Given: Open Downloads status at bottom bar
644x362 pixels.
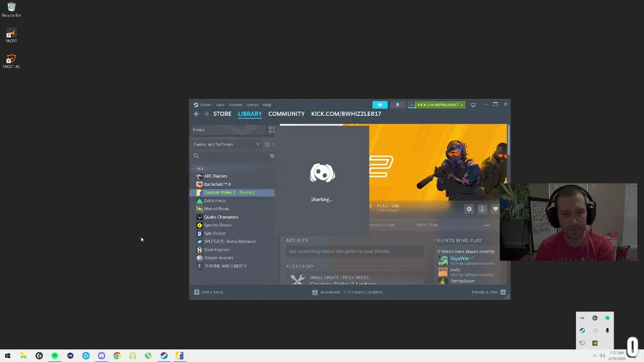Looking at the screenshot, I should pyautogui.click(x=347, y=292).
